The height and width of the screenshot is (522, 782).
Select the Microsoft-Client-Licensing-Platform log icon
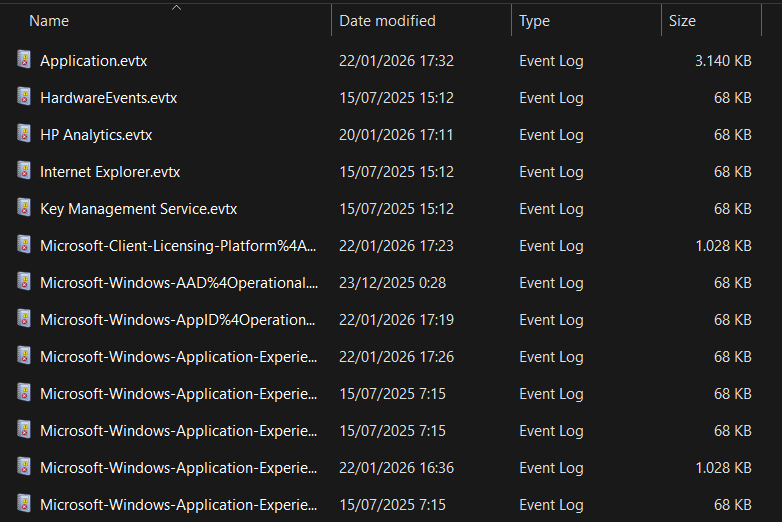tap(24, 245)
